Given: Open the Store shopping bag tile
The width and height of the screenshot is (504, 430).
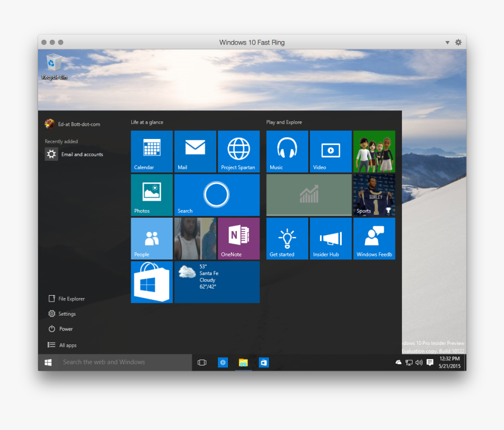Looking at the screenshot, I should [x=152, y=282].
